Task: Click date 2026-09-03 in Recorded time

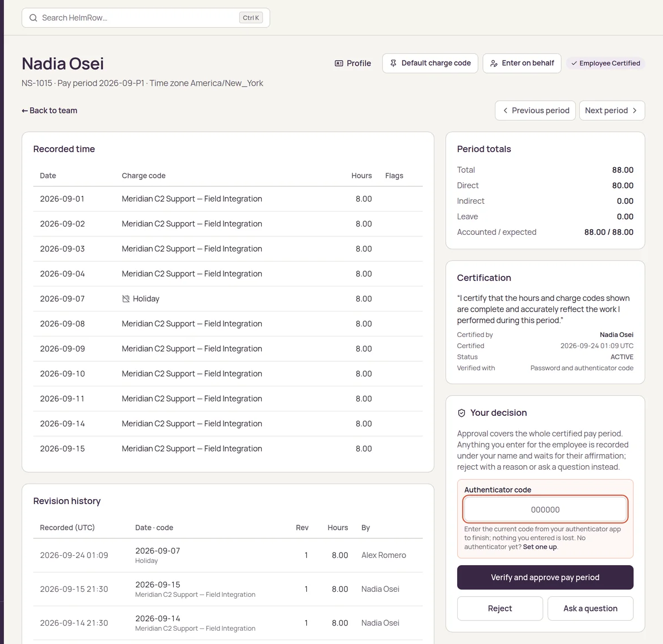Action: [x=62, y=249]
